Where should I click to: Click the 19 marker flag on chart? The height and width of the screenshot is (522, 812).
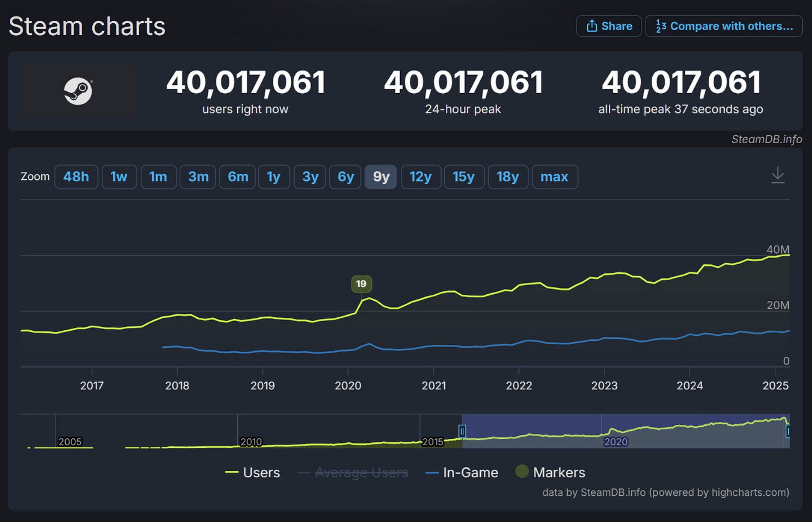pos(361,284)
